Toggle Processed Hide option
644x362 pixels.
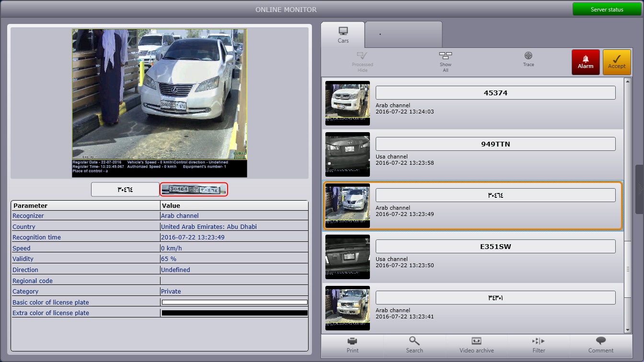coord(362,56)
